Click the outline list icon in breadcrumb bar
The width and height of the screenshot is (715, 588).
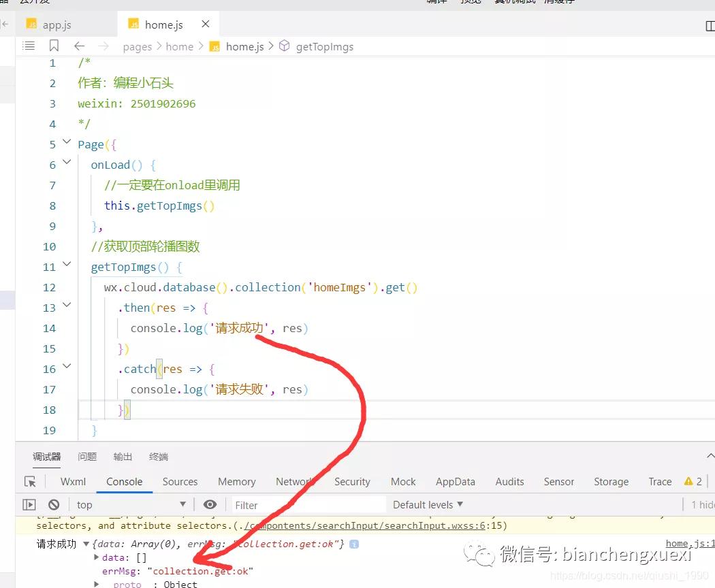29,46
